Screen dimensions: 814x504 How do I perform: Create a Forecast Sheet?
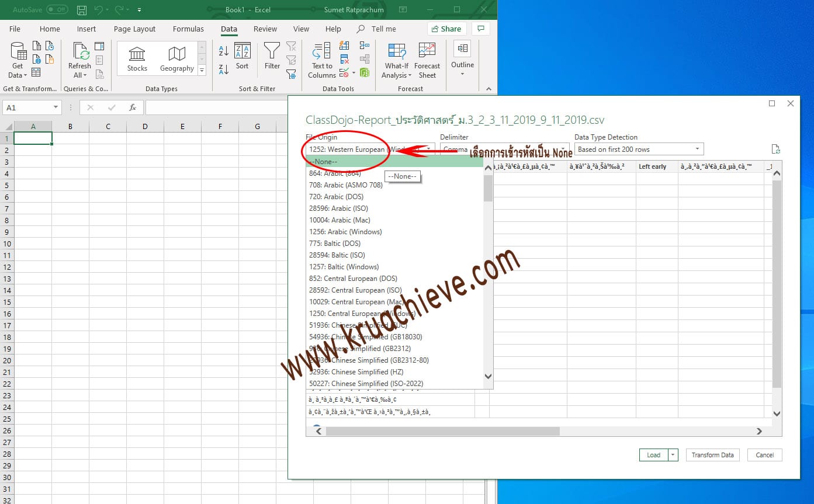coord(427,61)
